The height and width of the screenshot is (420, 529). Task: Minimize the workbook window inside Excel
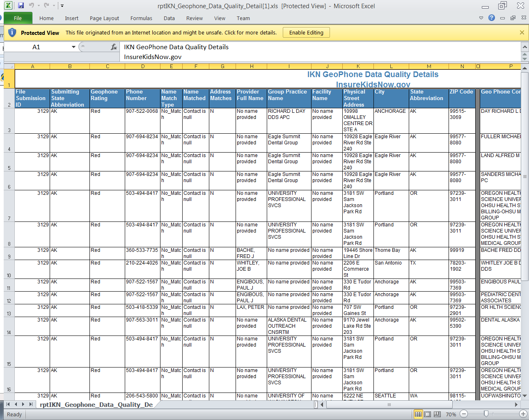(x=502, y=18)
